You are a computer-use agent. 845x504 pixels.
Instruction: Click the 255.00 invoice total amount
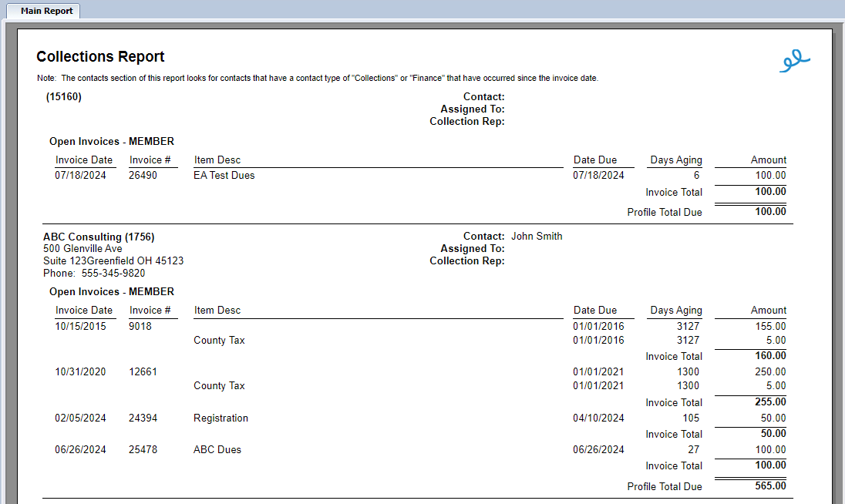[x=770, y=402]
